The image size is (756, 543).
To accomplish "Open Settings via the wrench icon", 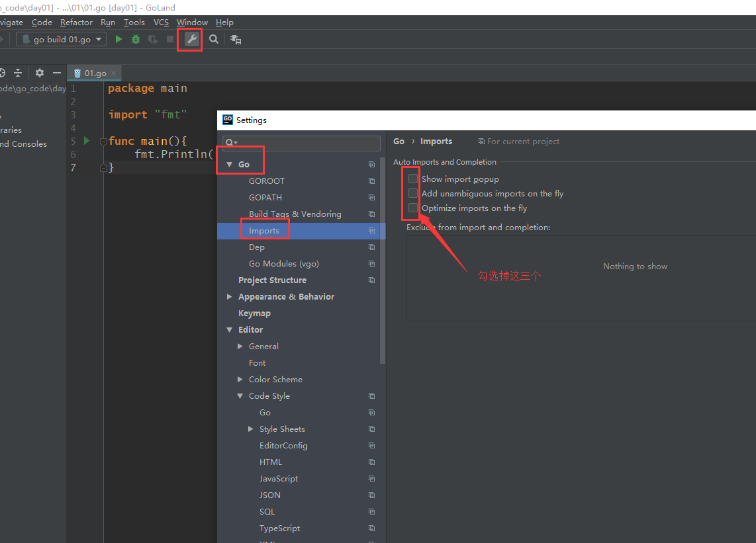I will (191, 40).
